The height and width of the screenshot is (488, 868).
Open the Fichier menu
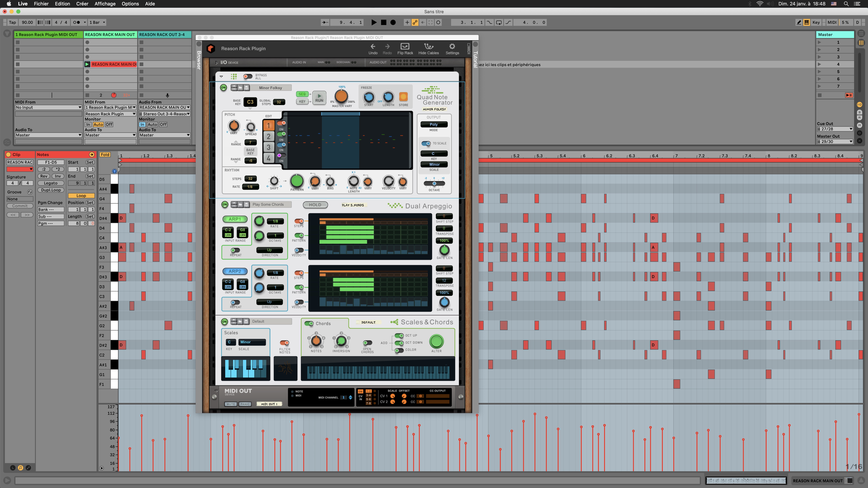[41, 4]
